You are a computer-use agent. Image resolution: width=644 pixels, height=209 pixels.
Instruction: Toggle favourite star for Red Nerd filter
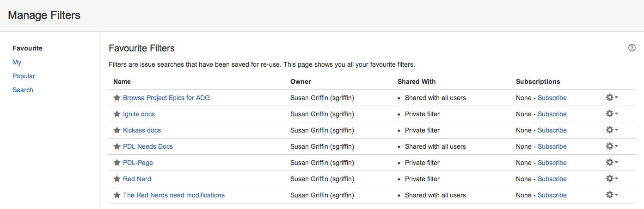point(117,179)
